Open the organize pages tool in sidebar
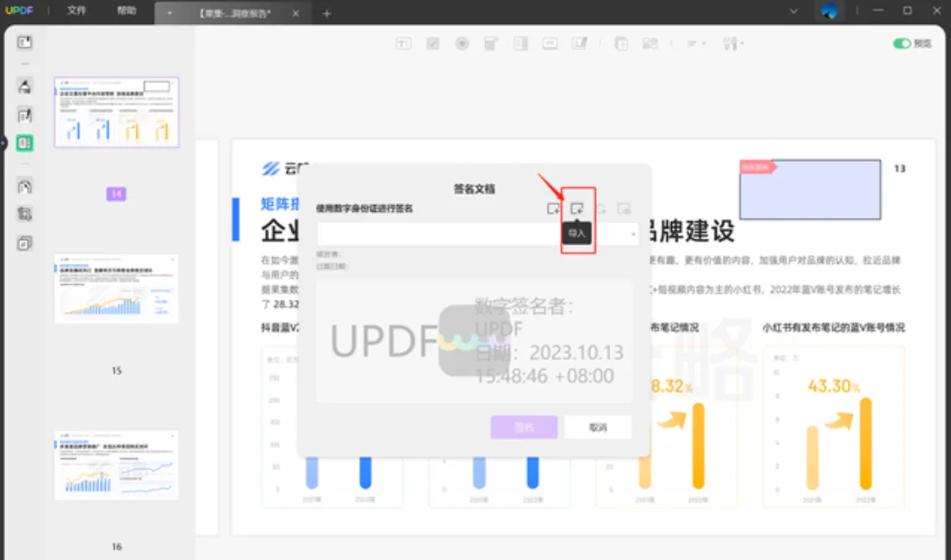The height and width of the screenshot is (560, 951). point(24,186)
